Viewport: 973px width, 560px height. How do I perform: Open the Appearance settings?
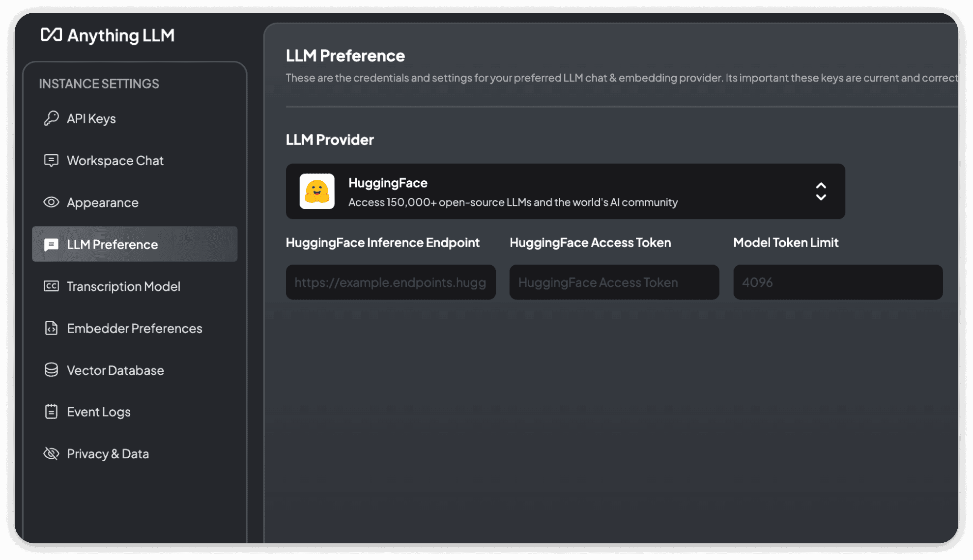click(x=135, y=202)
